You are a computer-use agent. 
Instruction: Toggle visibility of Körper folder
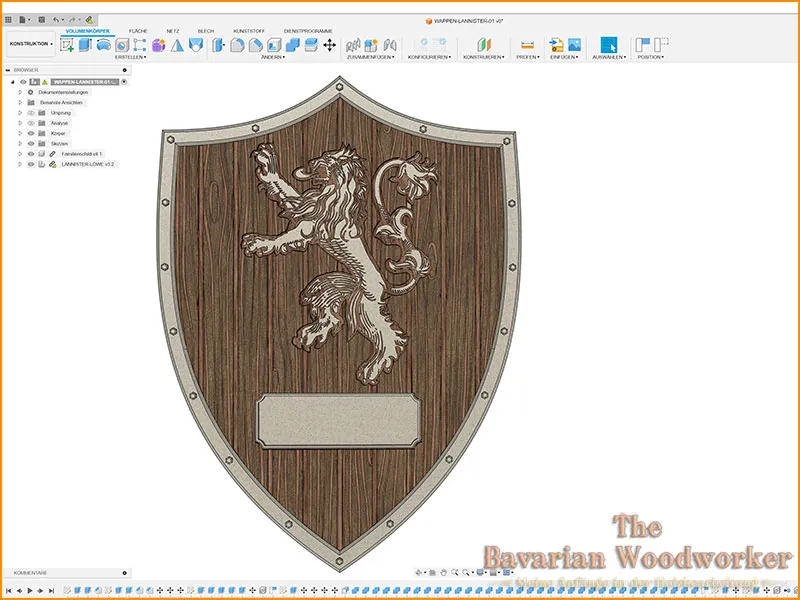[31, 133]
